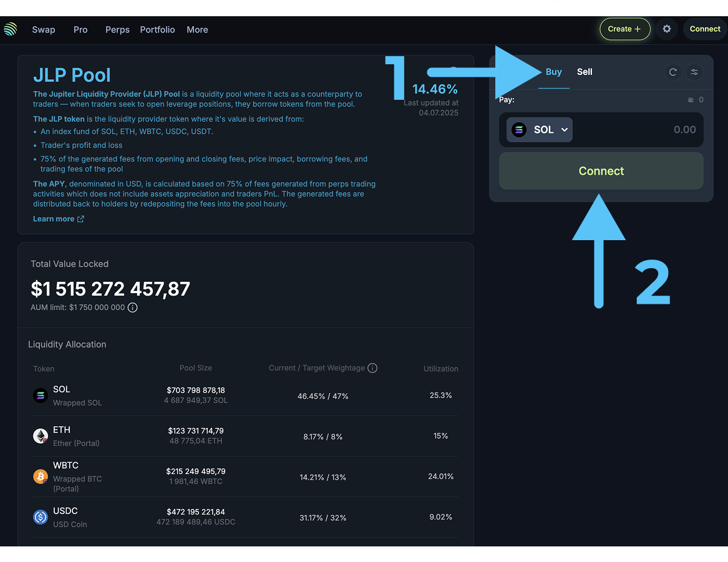The width and height of the screenshot is (728, 562).
Task: Switch to the Buy tab
Action: pyautogui.click(x=553, y=72)
